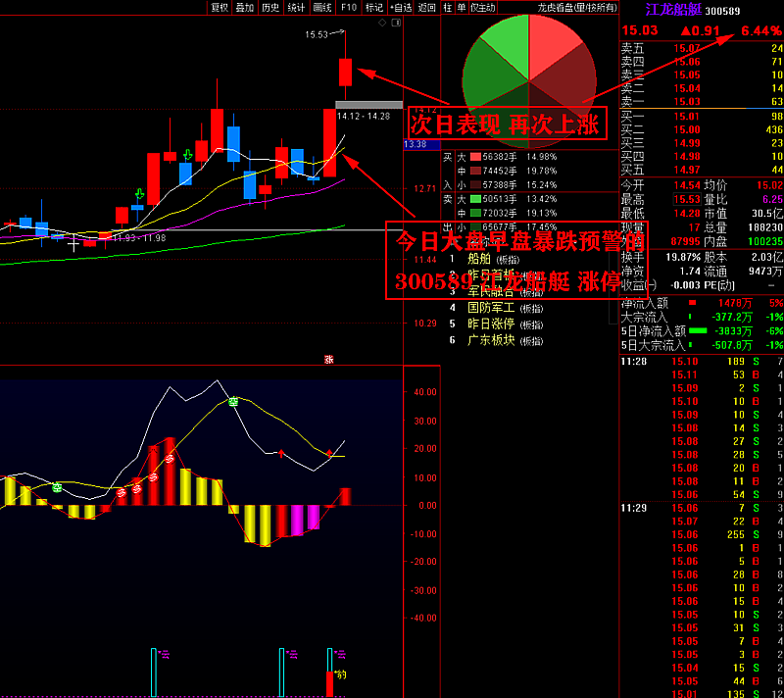
Task: Click the bright red large-buy color swatch
Action: tap(476, 157)
